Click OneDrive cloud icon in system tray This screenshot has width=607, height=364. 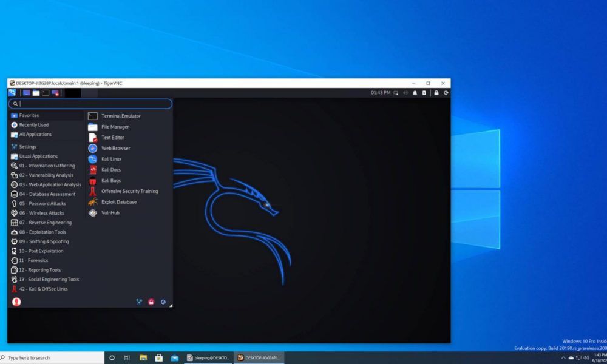coord(571,358)
